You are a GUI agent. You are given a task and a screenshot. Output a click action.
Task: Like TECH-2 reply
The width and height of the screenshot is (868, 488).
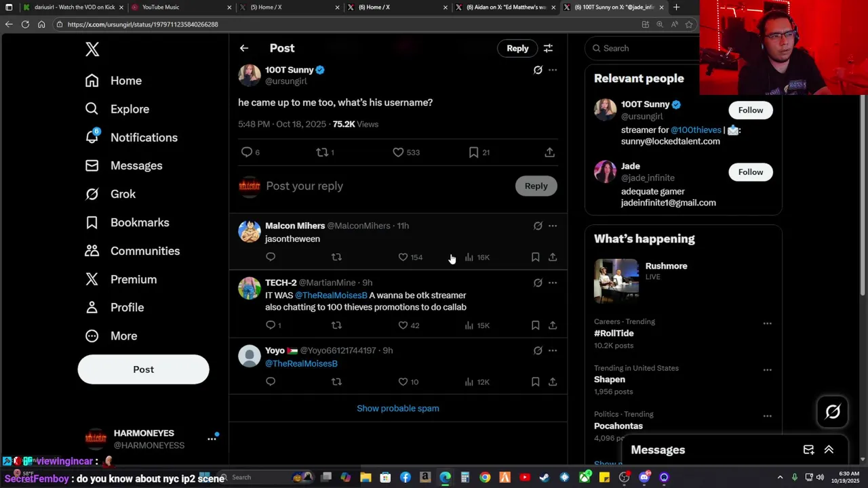pos(403,325)
